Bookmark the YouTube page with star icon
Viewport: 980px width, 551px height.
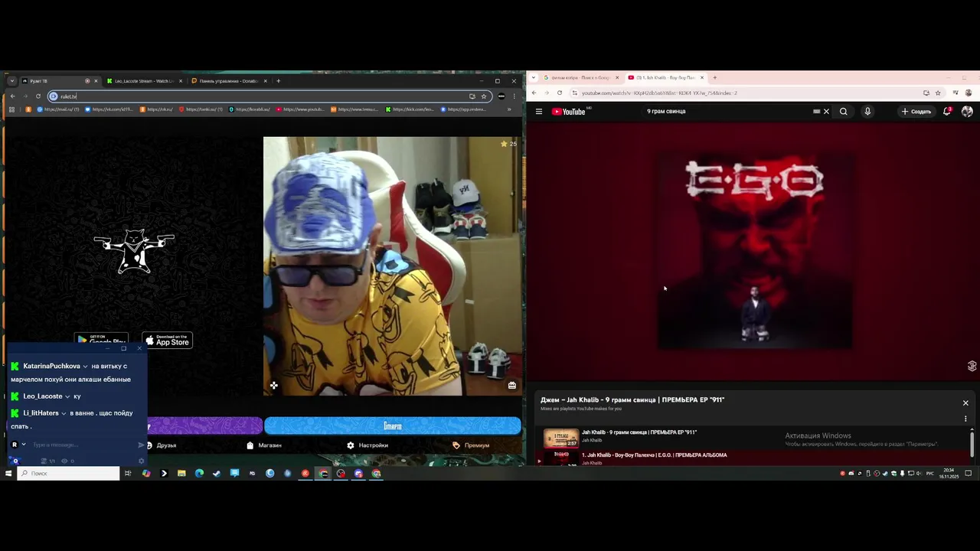coord(938,93)
